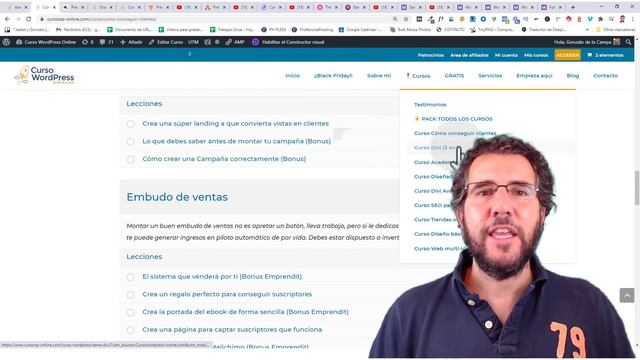Open the shopping cart icon with 2 elementos
The image size is (640, 360).
point(605,55)
